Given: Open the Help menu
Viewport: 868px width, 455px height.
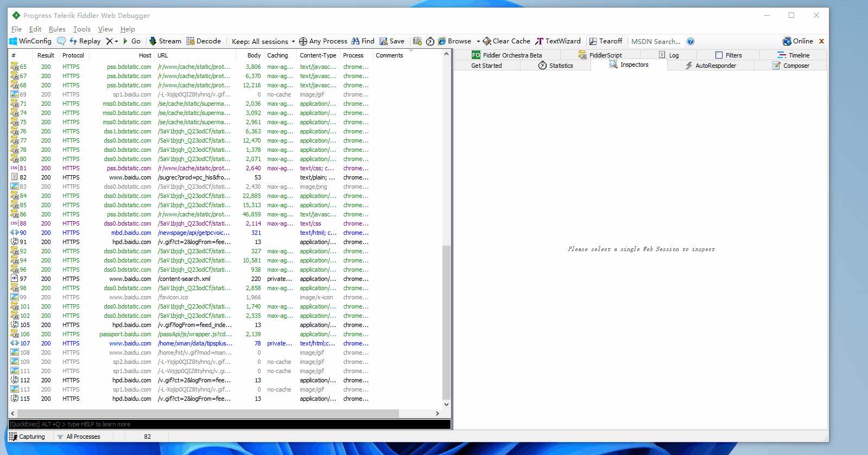Looking at the screenshot, I should (128, 29).
